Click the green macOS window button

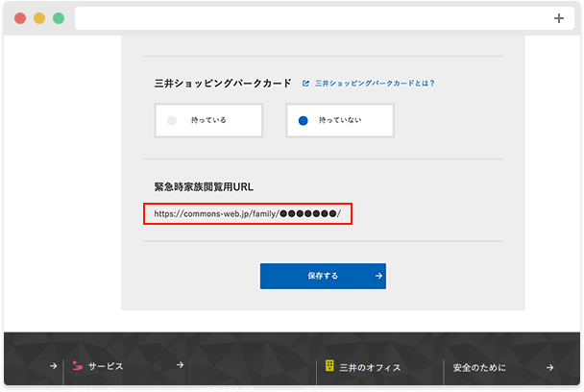[59, 18]
